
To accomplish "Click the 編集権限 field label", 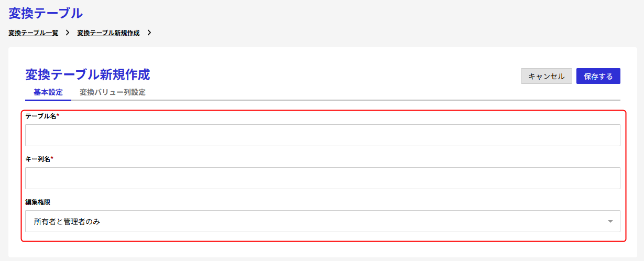I will 38,202.
